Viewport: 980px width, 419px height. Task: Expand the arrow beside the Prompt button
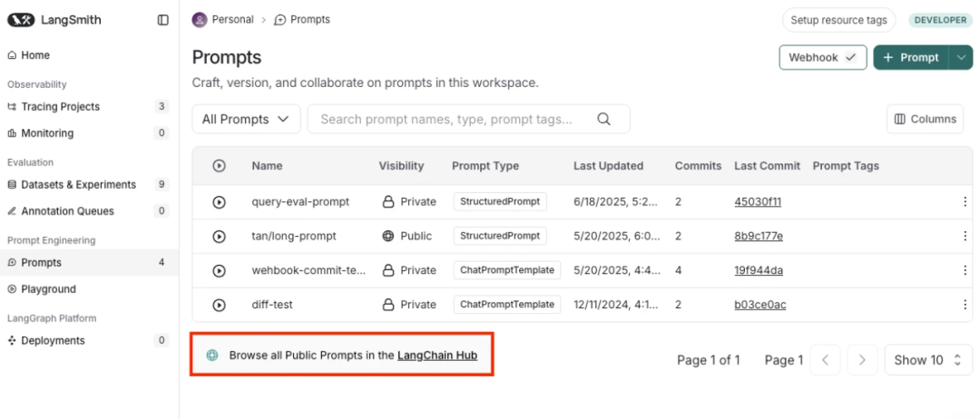pyautogui.click(x=961, y=57)
